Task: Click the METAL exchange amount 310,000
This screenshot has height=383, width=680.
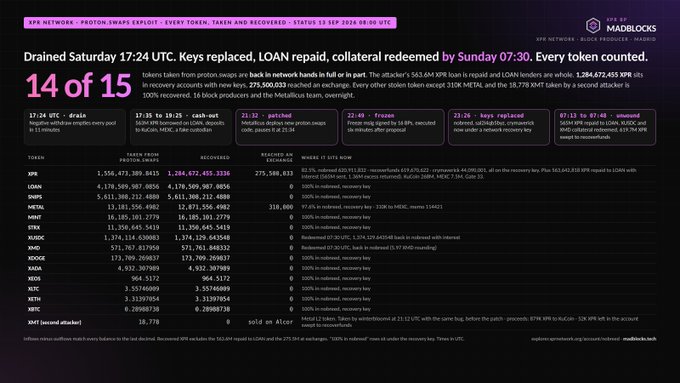Action: (x=281, y=207)
